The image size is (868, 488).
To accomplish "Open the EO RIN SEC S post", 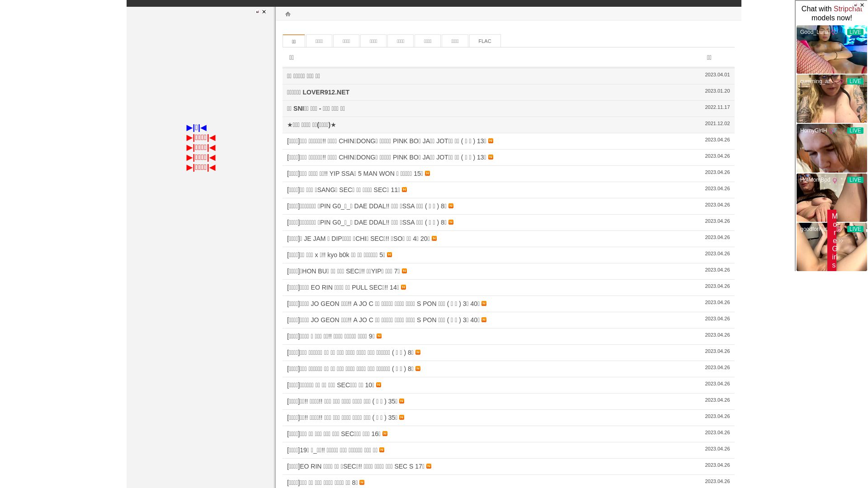I will [355, 466].
